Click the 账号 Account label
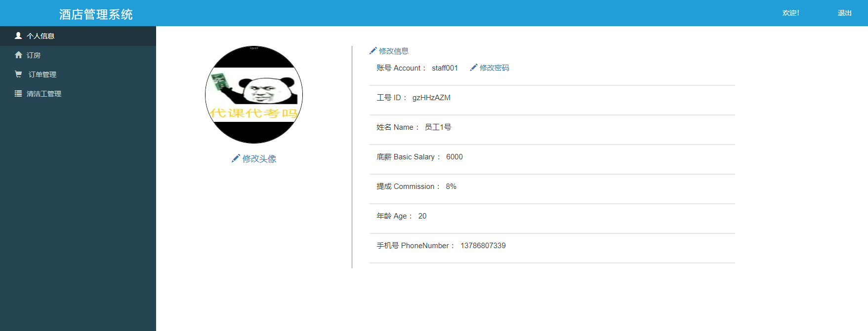Image resolution: width=868 pixels, height=331 pixels. click(401, 68)
